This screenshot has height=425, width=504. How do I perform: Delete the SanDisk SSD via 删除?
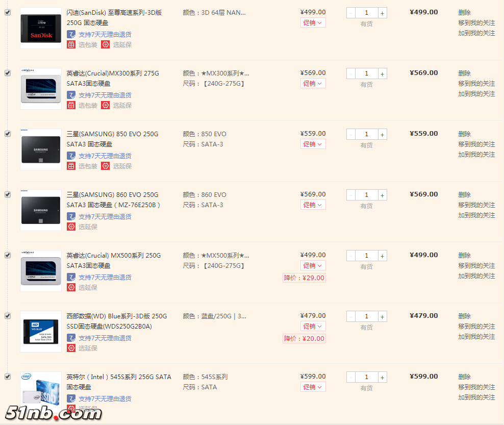464,13
